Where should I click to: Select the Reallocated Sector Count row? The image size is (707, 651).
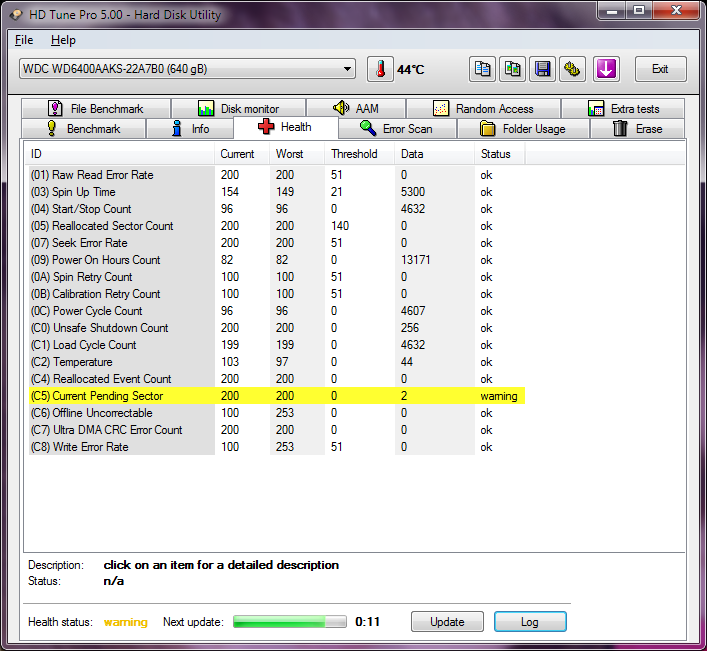click(x=277, y=226)
